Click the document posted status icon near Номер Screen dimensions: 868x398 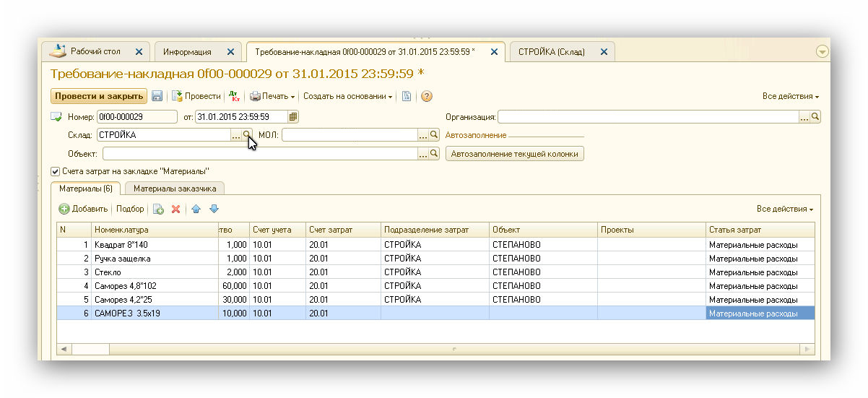coord(56,116)
